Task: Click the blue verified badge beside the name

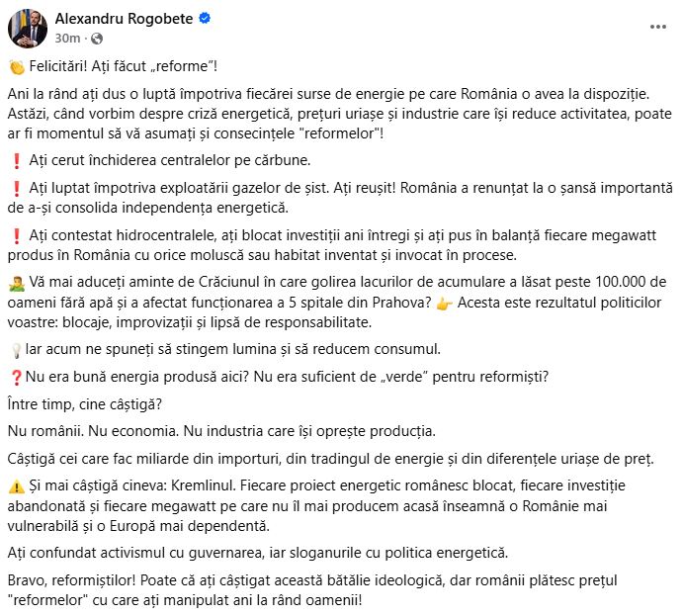Action: [205, 18]
